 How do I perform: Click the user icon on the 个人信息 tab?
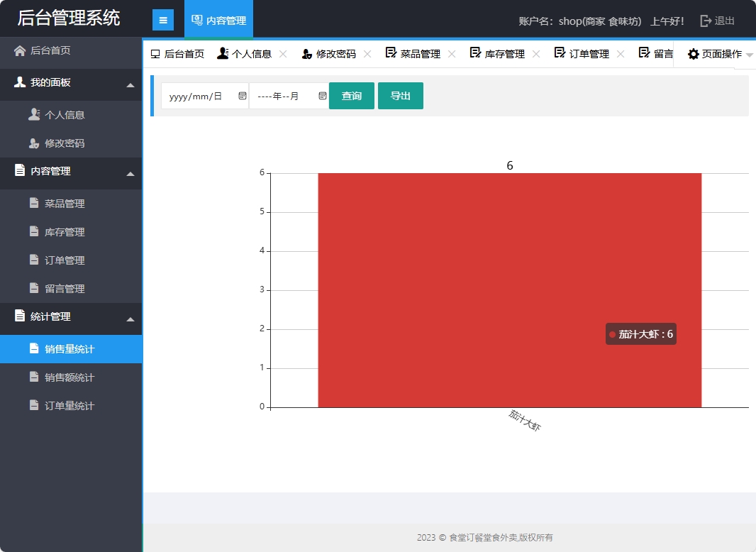click(x=223, y=53)
